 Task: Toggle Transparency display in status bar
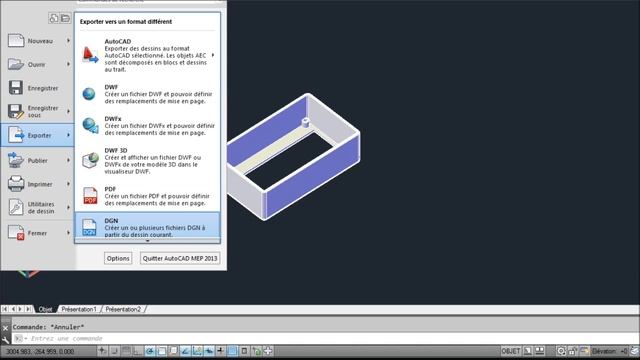233,351
